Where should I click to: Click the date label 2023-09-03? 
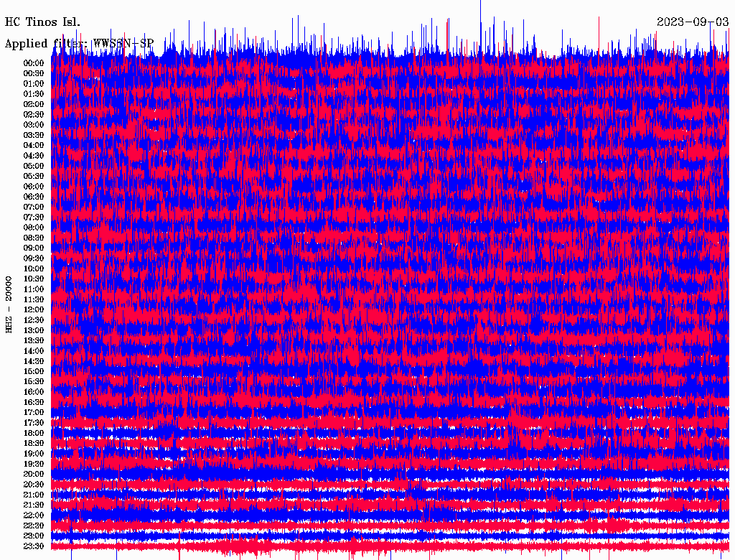[x=693, y=22]
